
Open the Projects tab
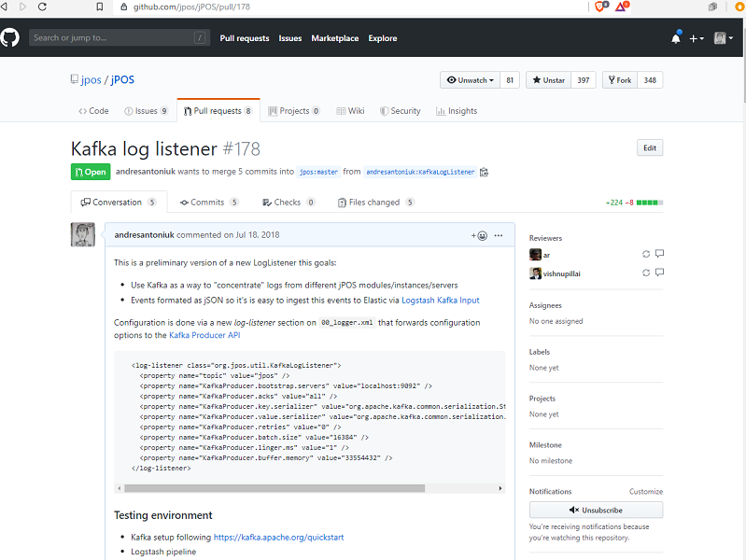pos(294,111)
